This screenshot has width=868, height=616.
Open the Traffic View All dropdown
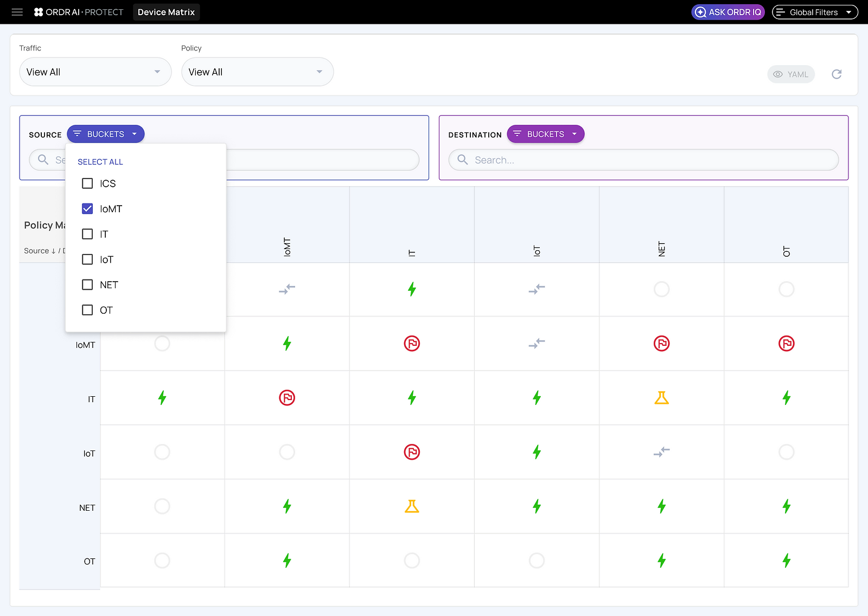(95, 72)
